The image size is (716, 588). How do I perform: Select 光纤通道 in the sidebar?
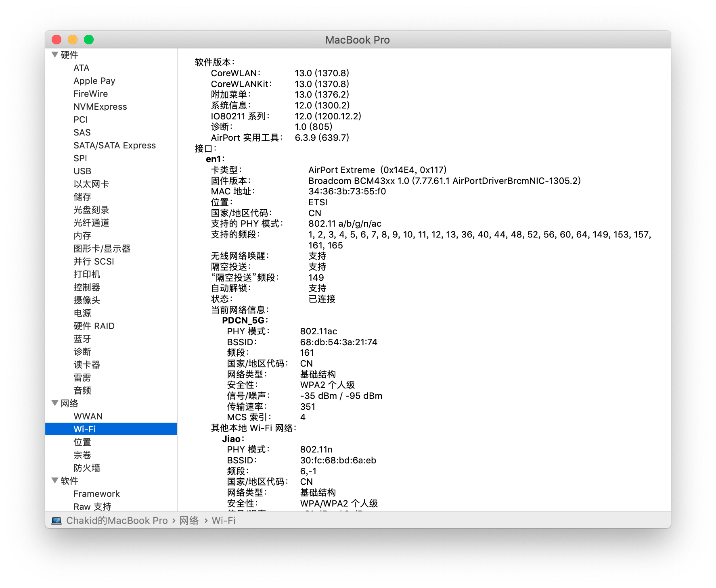coord(91,223)
